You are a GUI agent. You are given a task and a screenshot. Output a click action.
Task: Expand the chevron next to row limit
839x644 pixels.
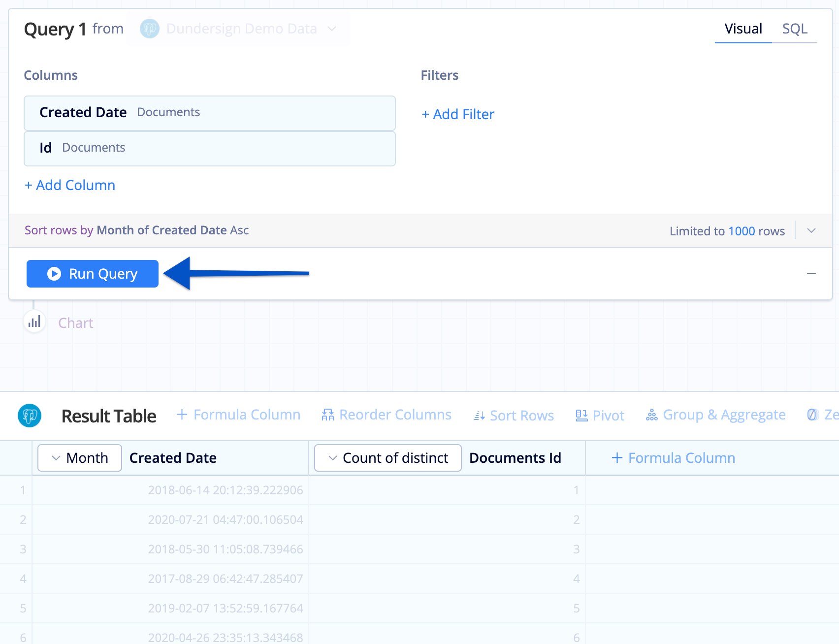(811, 230)
